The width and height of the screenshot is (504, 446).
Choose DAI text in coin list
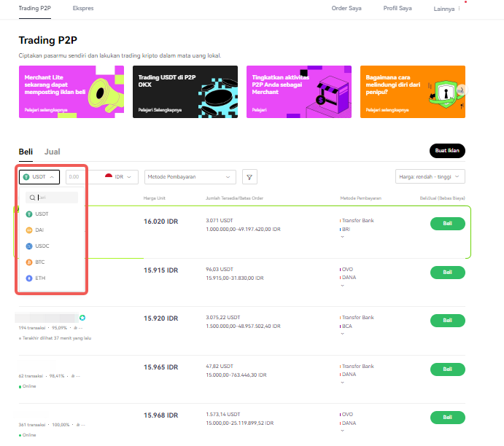click(39, 230)
